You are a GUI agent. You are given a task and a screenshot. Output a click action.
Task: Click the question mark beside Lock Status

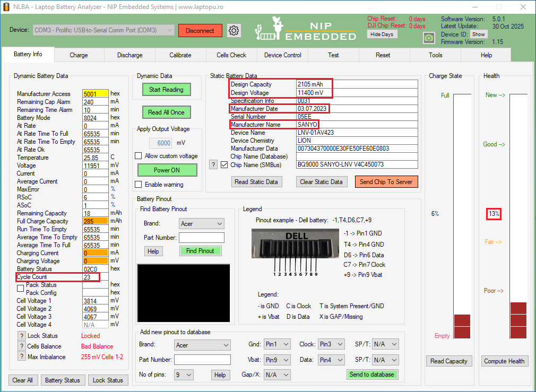(x=22, y=336)
